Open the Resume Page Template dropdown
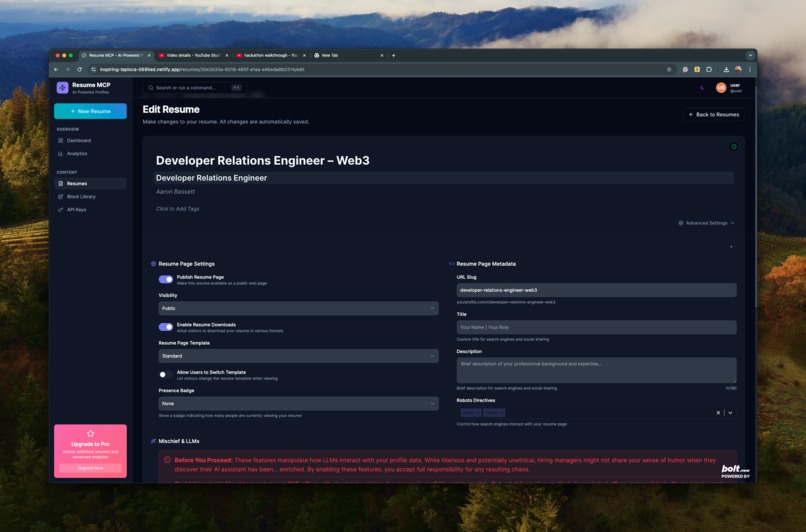 click(298, 356)
